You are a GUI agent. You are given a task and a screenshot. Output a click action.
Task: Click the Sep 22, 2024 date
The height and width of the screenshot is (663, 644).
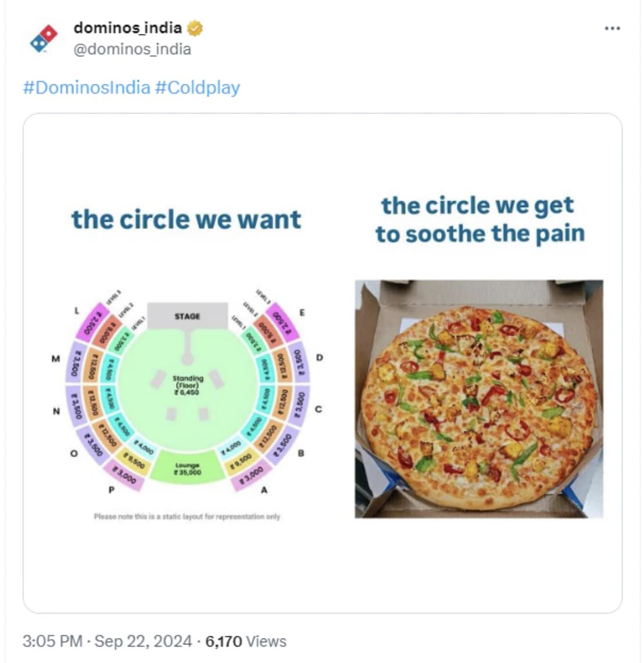(143, 641)
